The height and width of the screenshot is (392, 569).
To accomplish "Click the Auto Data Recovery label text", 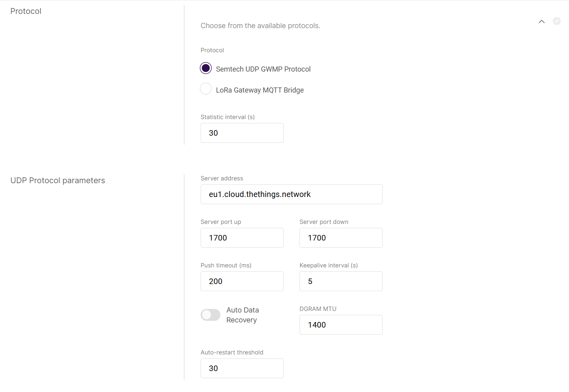I will click(x=242, y=315).
